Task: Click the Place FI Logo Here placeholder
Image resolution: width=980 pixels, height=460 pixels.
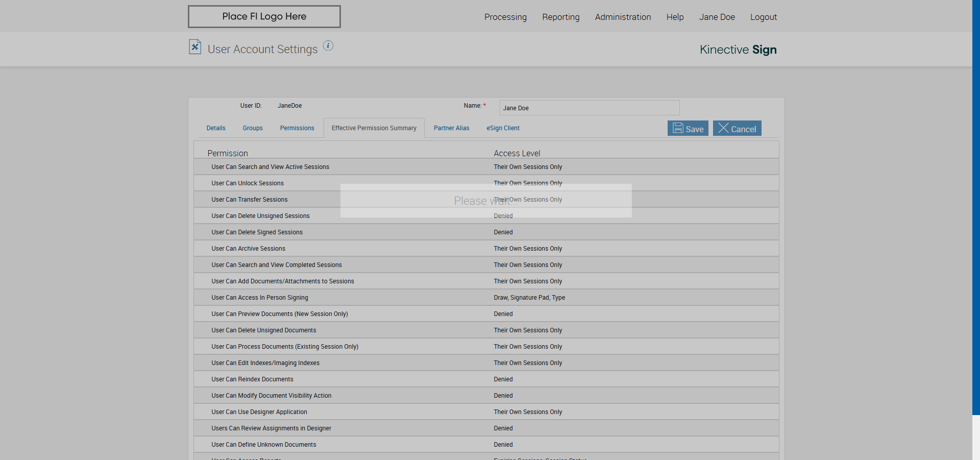Action: (264, 16)
